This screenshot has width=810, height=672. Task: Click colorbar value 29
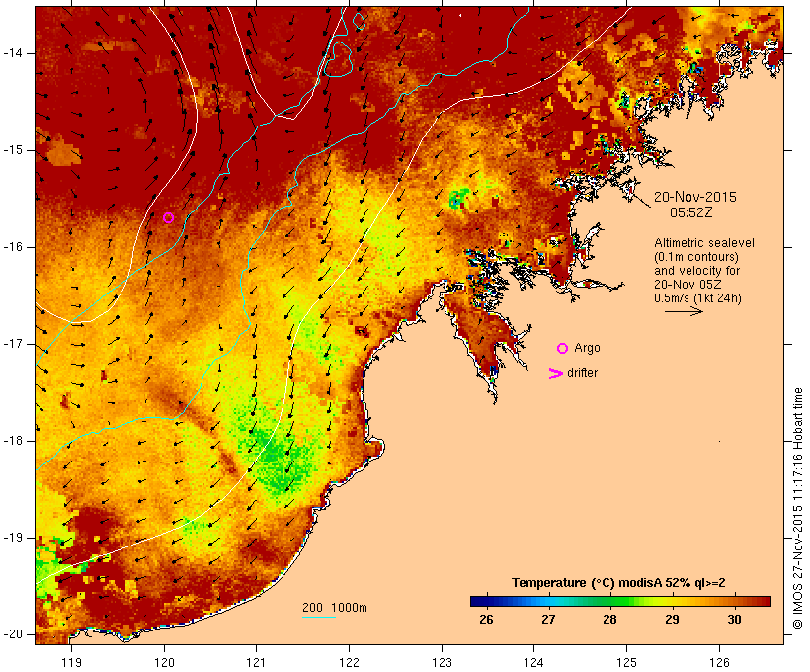(x=672, y=620)
